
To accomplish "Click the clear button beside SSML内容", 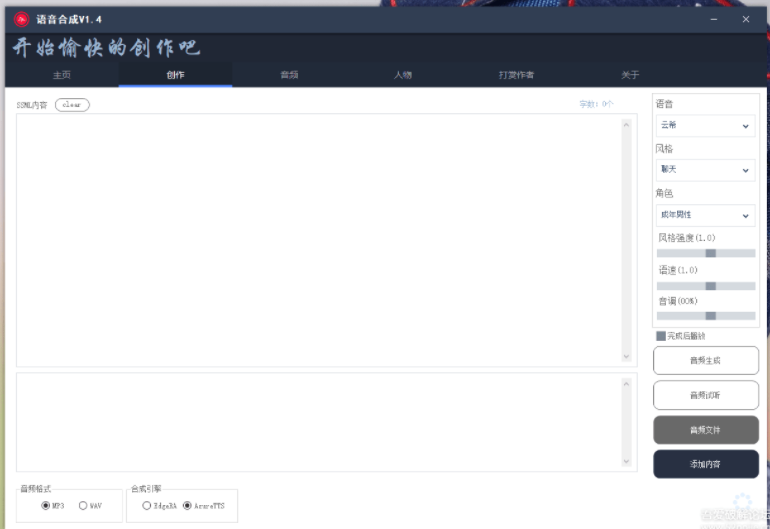I will (x=72, y=105).
